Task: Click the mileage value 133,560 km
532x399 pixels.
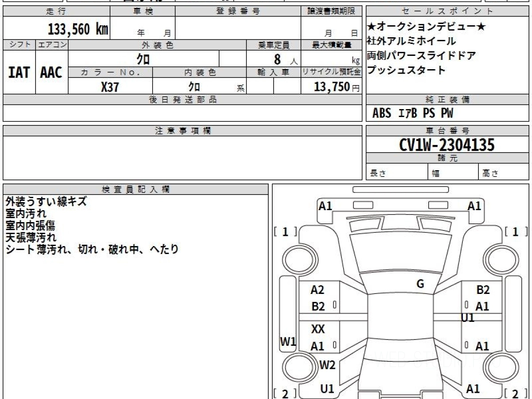Action: pos(78,29)
